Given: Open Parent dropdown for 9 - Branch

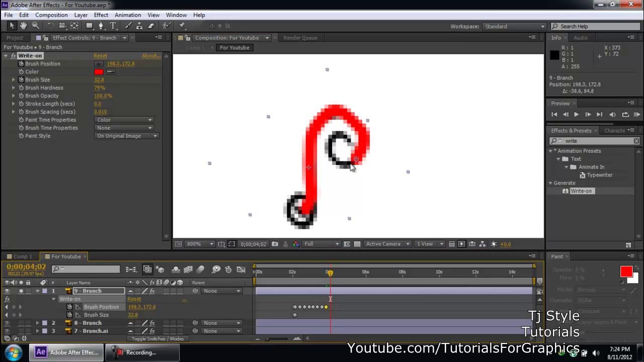Looking at the screenshot, I should click(x=222, y=291).
